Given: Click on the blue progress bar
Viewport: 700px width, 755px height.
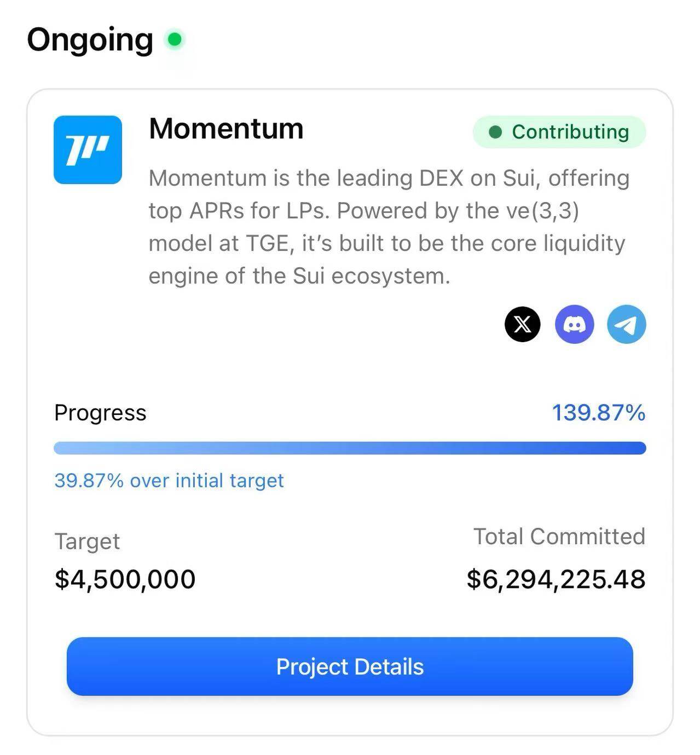Looking at the screenshot, I should tap(350, 448).
